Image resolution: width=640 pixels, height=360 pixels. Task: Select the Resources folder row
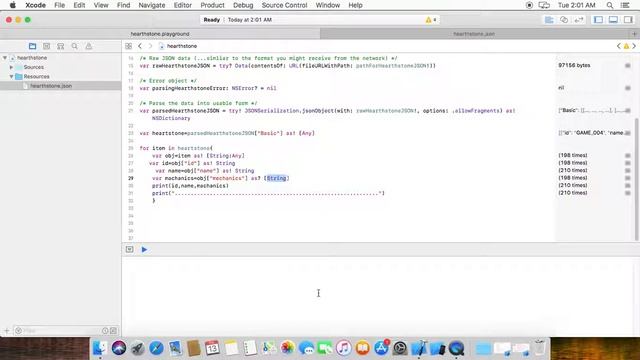60,77
